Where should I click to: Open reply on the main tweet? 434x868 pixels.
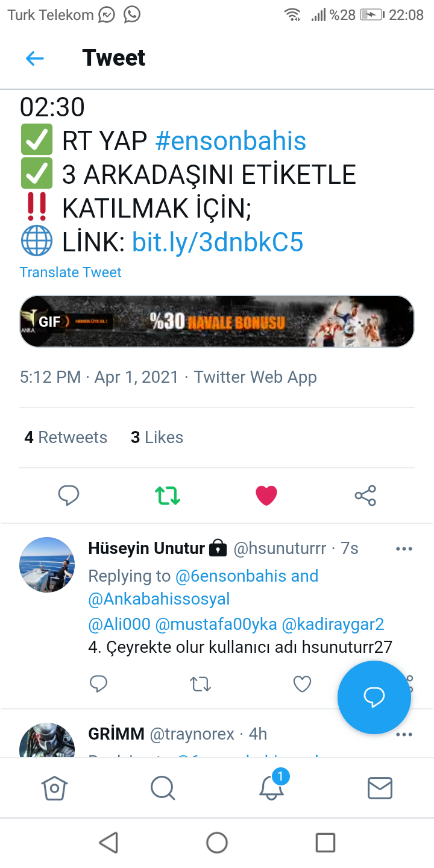[x=69, y=495]
